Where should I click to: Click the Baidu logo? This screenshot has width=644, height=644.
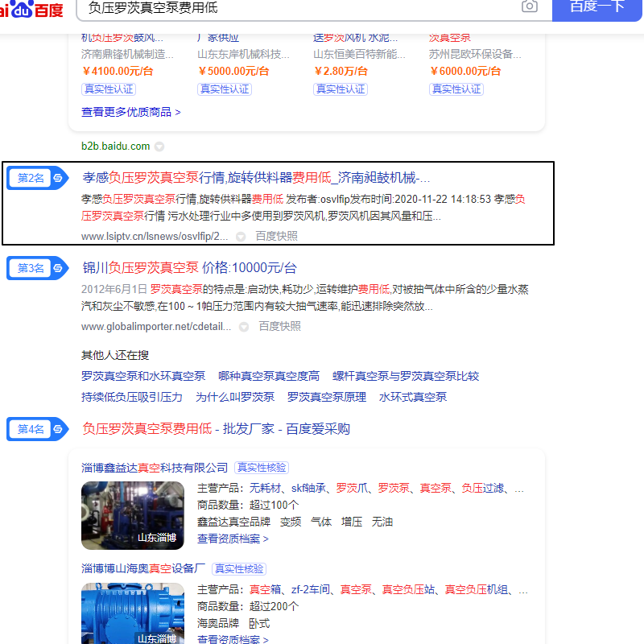pyautogui.click(x=31, y=9)
